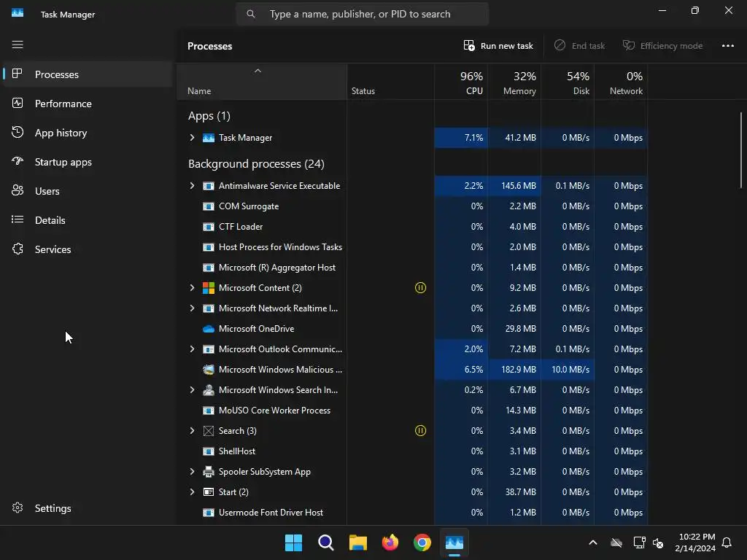Select the COM Surrogate process
The height and width of the screenshot is (560, 747).
[x=411, y=206]
